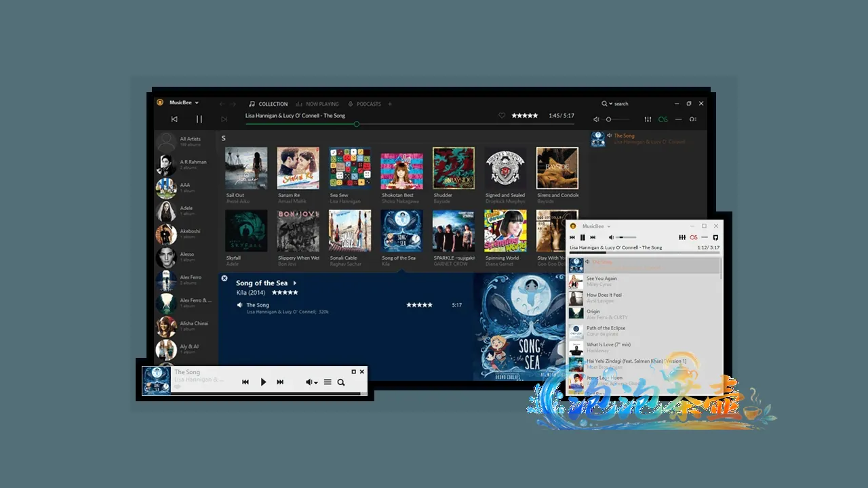The image size is (868, 488).
Task: Go back with the left arrow
Action: point(222,104)
